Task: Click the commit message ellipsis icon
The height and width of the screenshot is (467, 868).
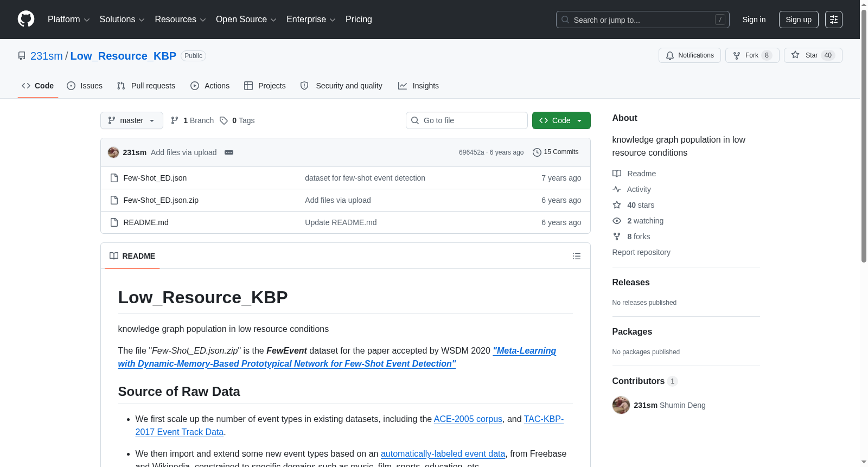Action: pos(229,152)
